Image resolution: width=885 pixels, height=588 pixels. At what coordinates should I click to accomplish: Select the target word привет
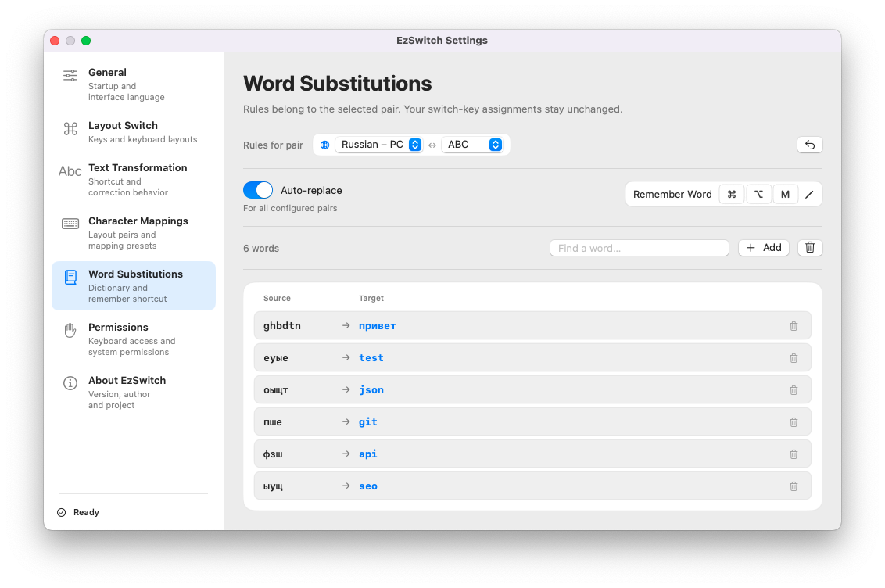378,326
